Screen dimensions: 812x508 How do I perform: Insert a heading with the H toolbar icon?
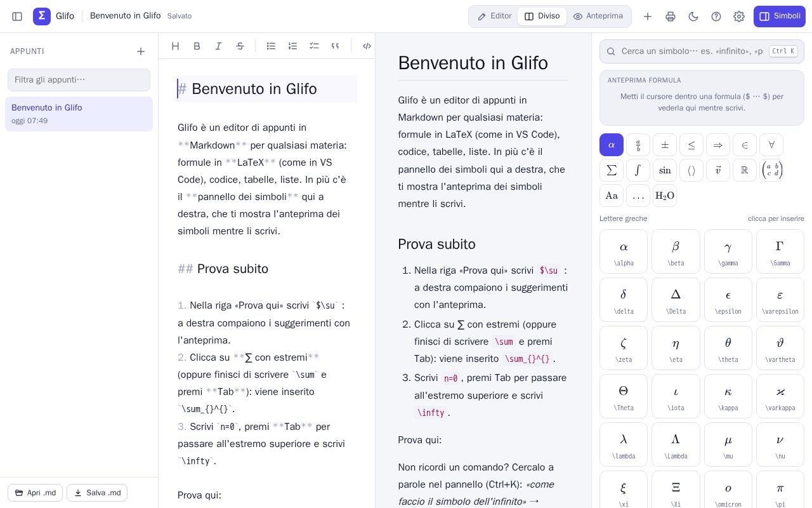[176, 46]
